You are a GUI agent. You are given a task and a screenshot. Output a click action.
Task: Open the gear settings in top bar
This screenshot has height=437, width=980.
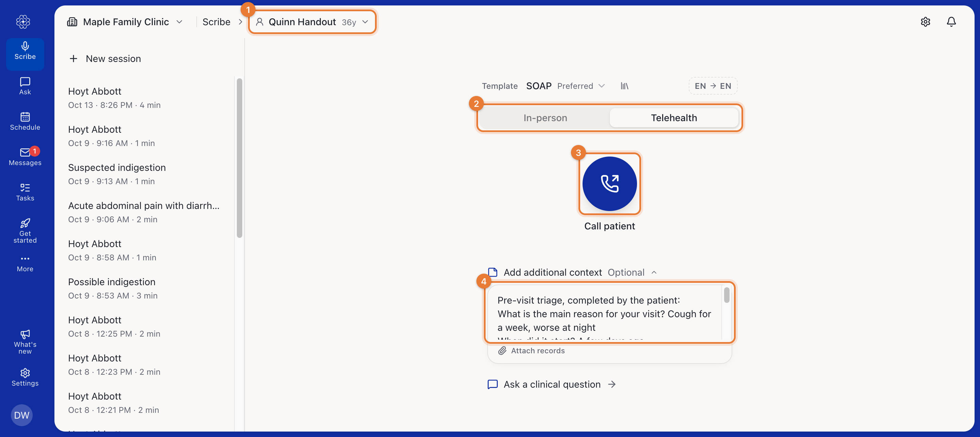(x=926, y=22)
